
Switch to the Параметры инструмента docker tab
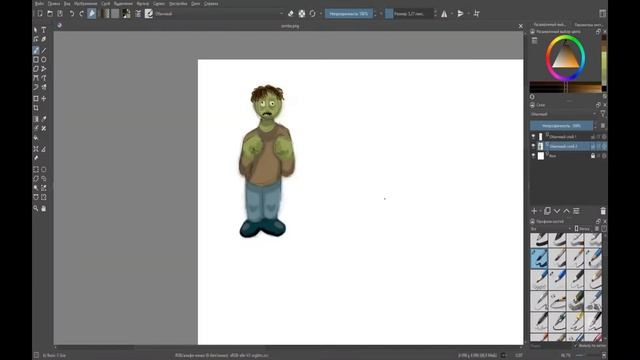[x=588, y=25]
